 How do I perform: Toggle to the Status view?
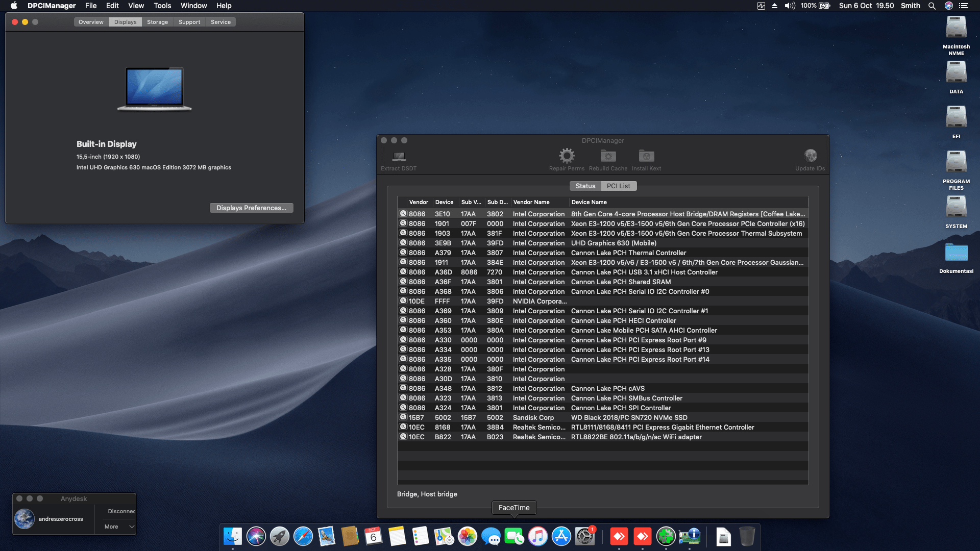tap(585, 186)
